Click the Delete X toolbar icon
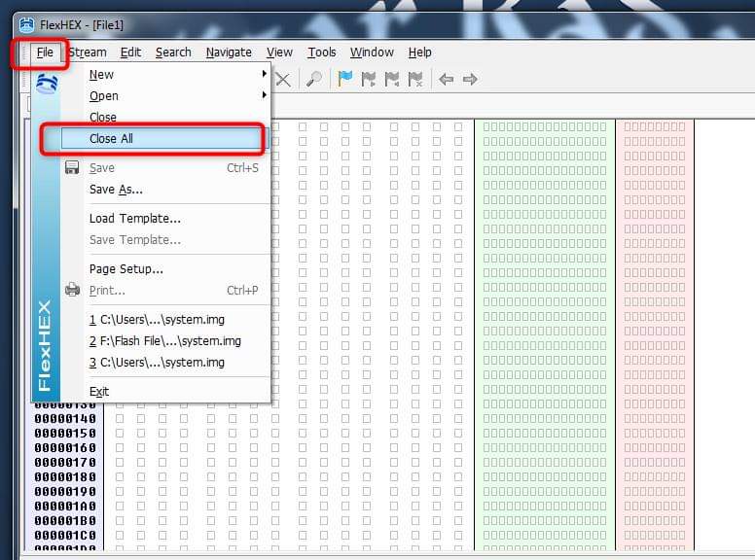 pyautogui.click(x=283, y=80)
